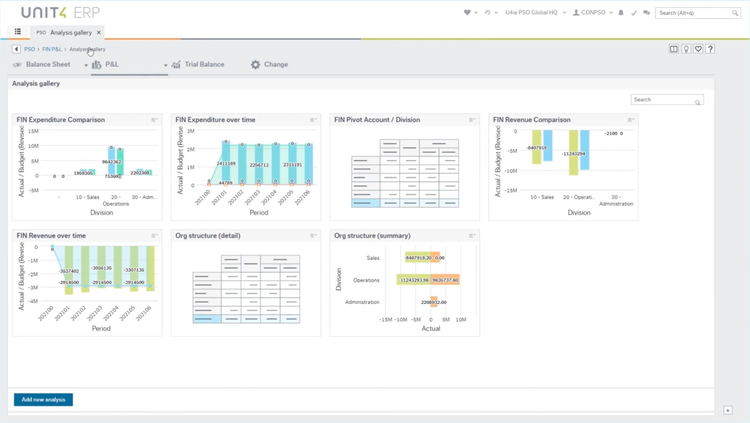
Task: Open the notifications bell
Action: (x=621, y=12)
